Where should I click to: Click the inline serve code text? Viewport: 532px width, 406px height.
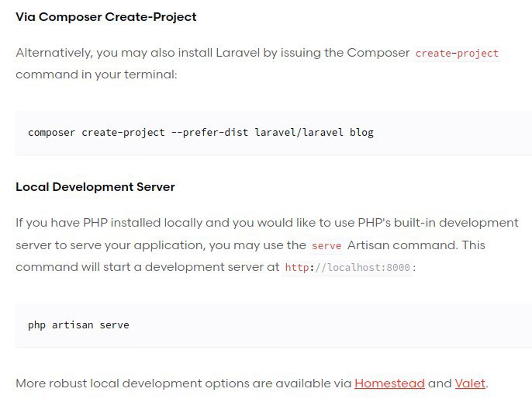(326, 245)
